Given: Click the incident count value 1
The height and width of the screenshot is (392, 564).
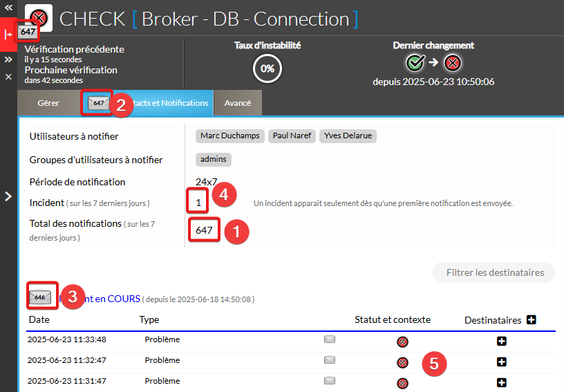Looking at the screenshot, I should (198, 203).
